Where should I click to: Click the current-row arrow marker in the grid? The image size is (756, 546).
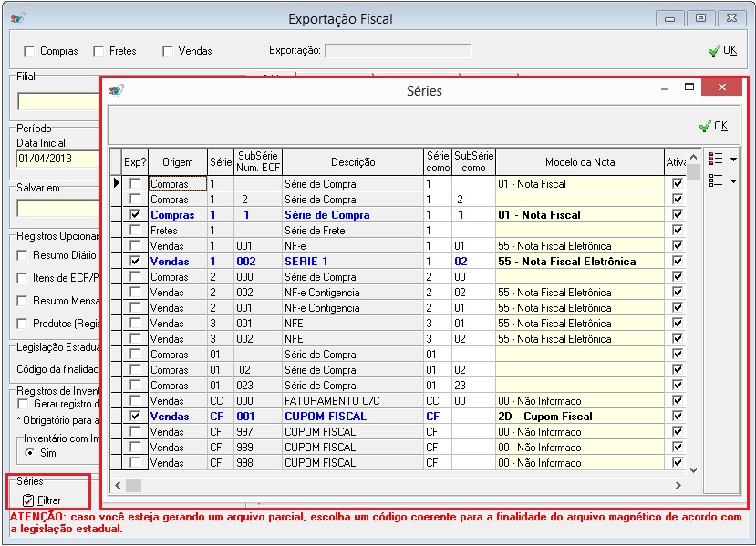point(116,183)
